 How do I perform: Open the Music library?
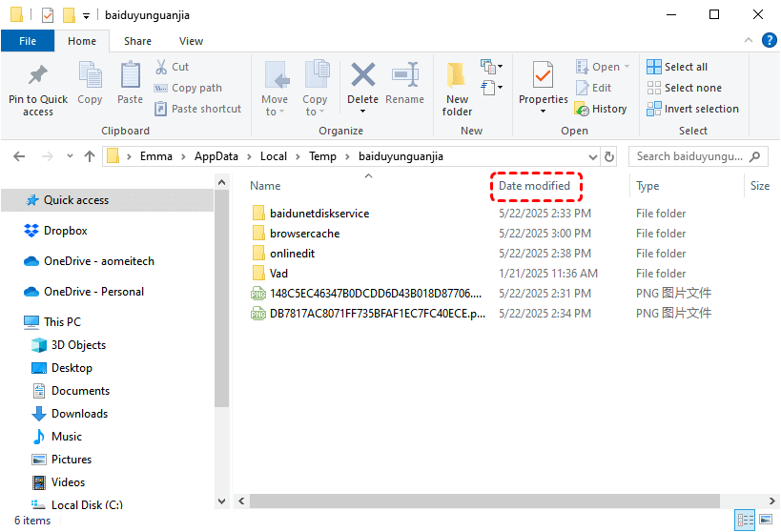pos(66,437)
